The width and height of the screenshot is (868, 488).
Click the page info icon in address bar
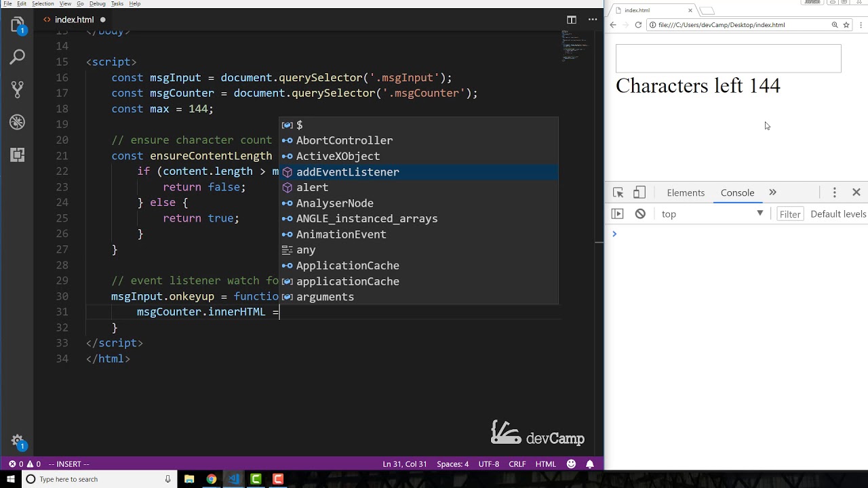(652, 25)
